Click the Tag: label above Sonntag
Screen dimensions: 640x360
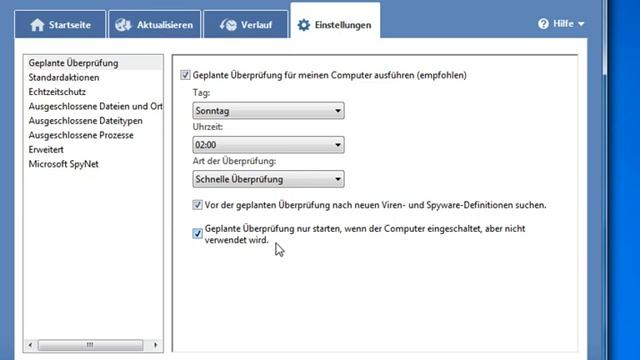(x=201, y=93)
